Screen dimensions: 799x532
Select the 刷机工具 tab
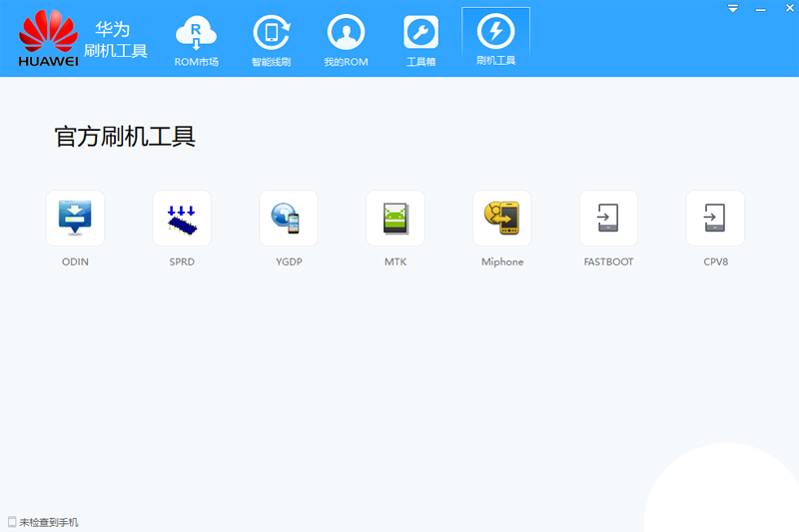click(495, 41)
